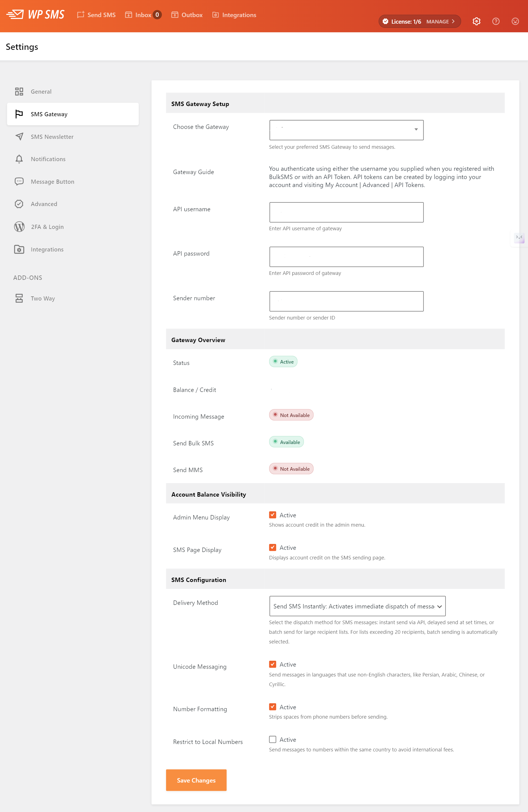Viewport: 528px width, 812px height.
Task: Click the Inbox count badge showing 0
Action: coord(157,15)
